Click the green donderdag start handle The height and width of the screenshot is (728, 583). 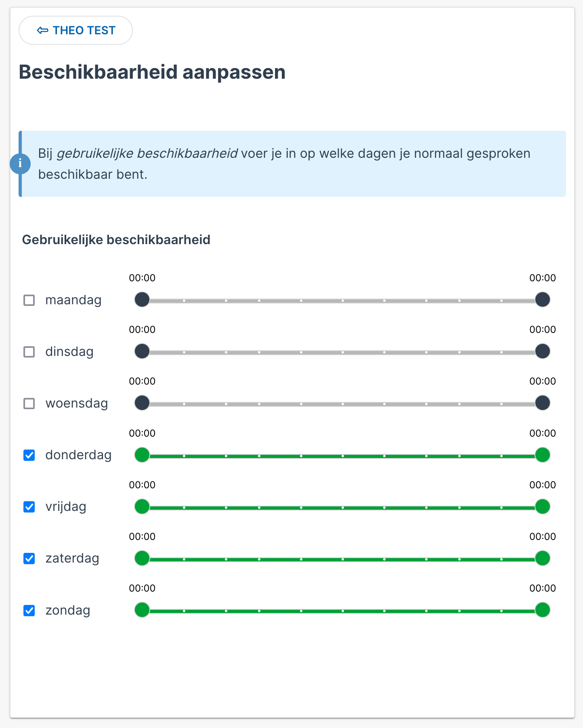pyautogui.click(x=142, y=455)
